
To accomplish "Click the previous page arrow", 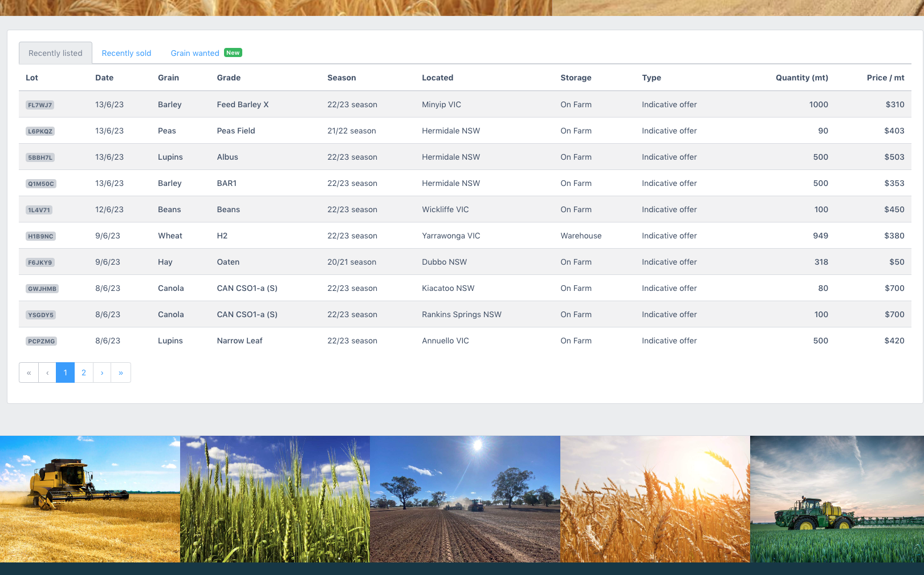I will click(x=47, y=372).
